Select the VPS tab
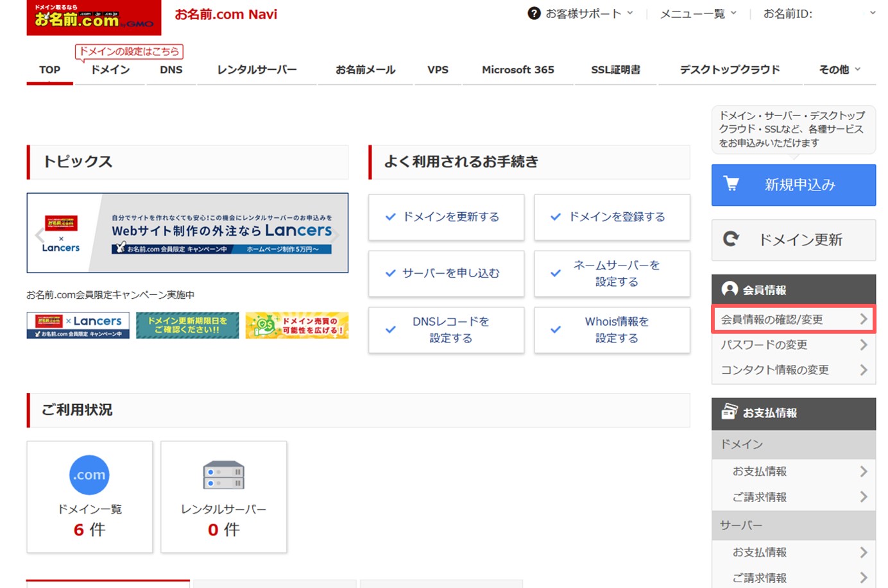This screenshot has width=888, height=588. [438, 70]
